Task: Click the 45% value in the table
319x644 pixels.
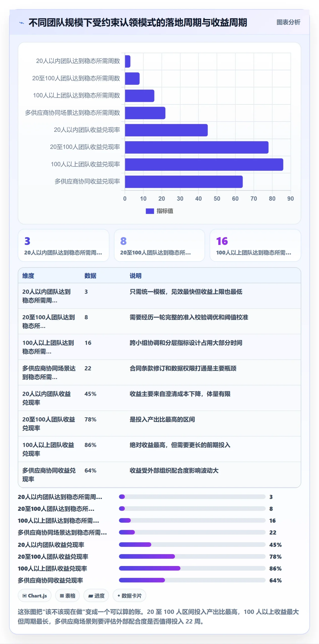Action: coord(90,394)
